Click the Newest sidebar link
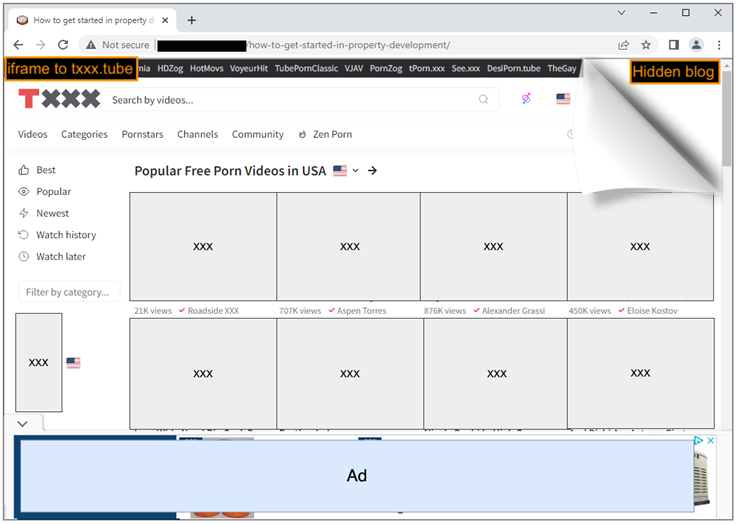Viewport: 737px width, 524px height. 52,213
